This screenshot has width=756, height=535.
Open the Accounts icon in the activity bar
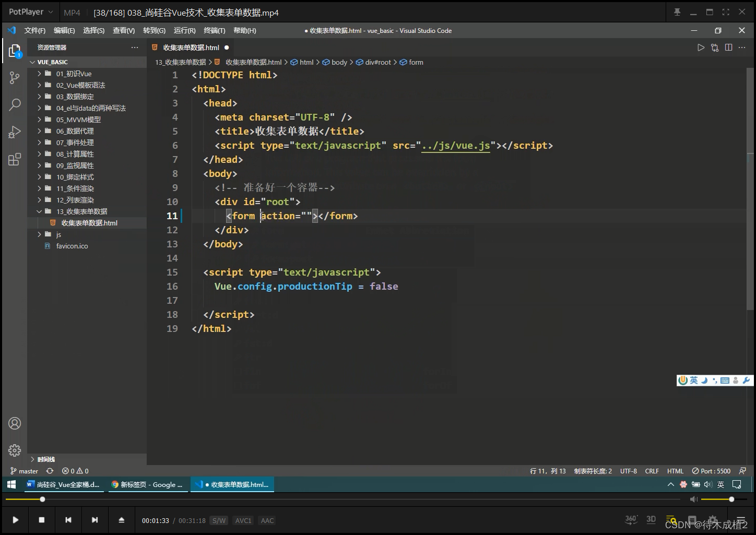coord(15,423)
